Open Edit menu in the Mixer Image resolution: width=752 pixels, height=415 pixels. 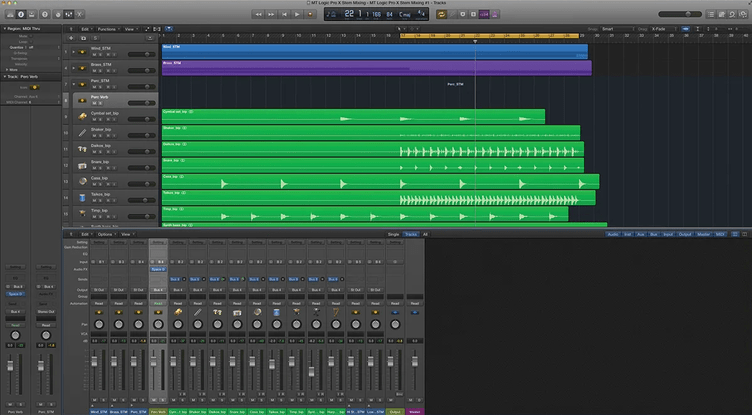click(86, 234)
